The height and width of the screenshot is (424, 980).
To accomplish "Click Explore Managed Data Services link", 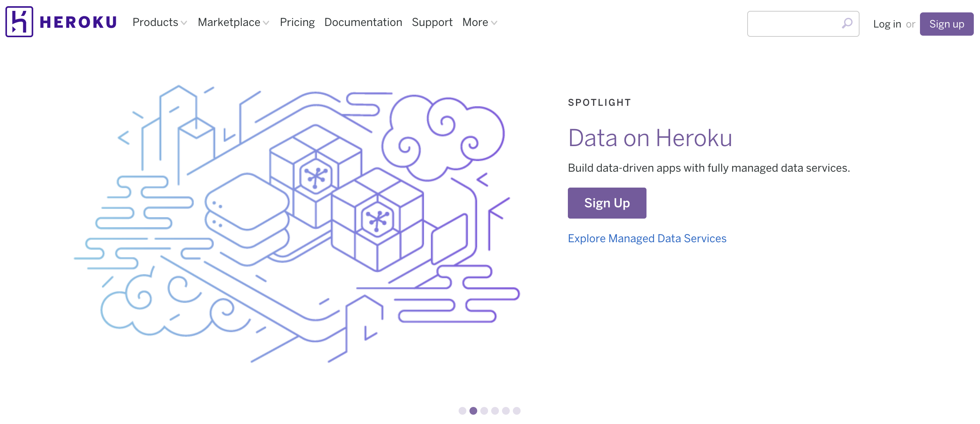I will pos(647,238).
